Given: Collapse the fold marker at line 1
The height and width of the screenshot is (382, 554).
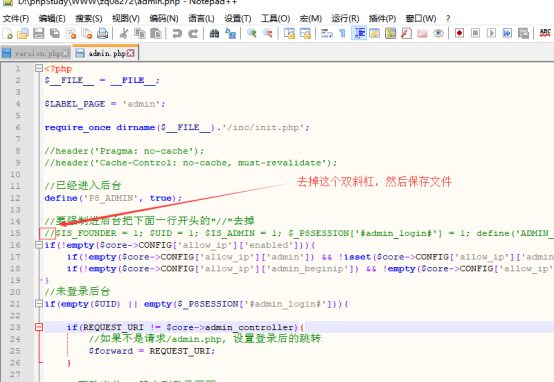Looking at the screenshot, I should (x=39, y=68).
